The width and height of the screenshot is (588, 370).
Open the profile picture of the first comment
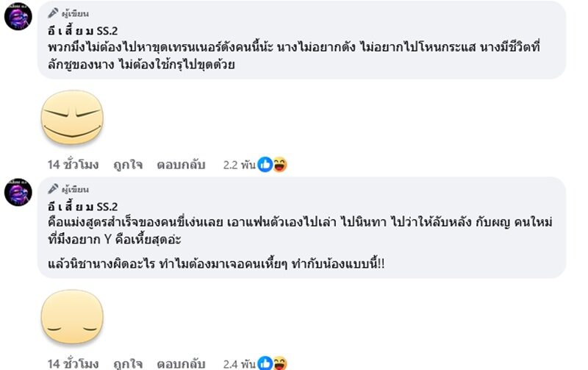click(x=18, y=17)
